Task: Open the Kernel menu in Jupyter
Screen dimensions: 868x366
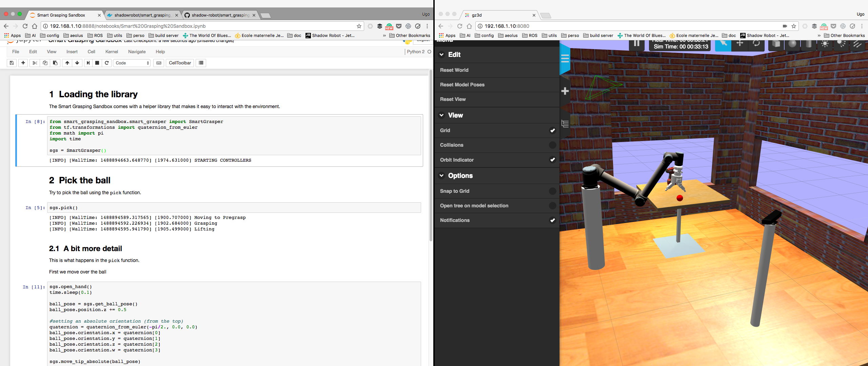Action: click(112, 52)
